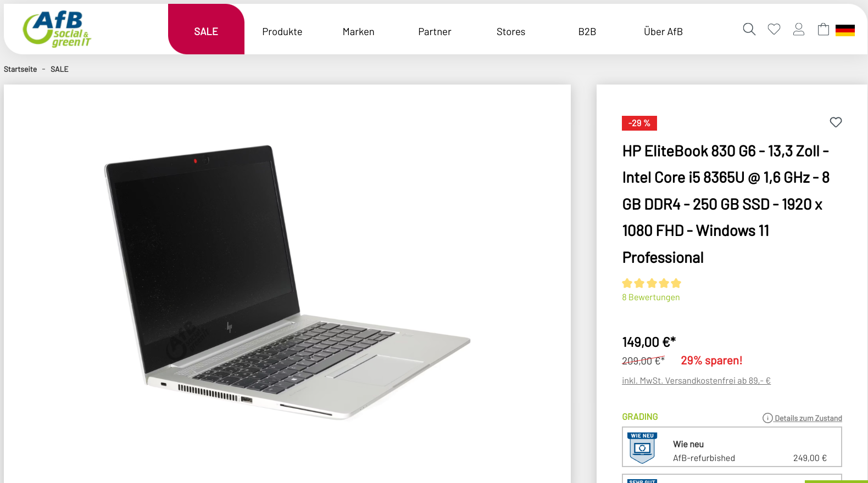The image size is (868, 483).
Task: Expand the Produkte menu
Action: (x=282, y=32)
